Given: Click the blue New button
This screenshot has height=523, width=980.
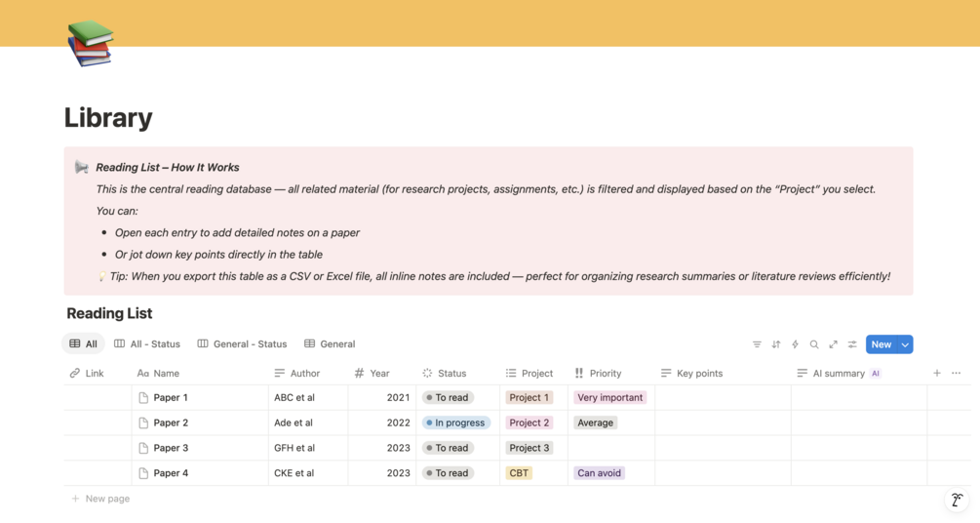Looking at the screenshot, I should point(881,344).
